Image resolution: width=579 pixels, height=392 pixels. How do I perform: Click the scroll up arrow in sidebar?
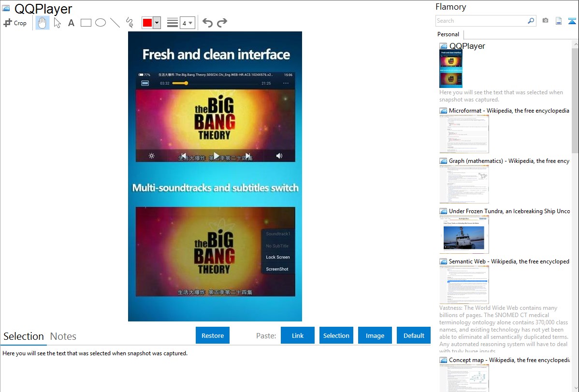(x=576, y=44)
